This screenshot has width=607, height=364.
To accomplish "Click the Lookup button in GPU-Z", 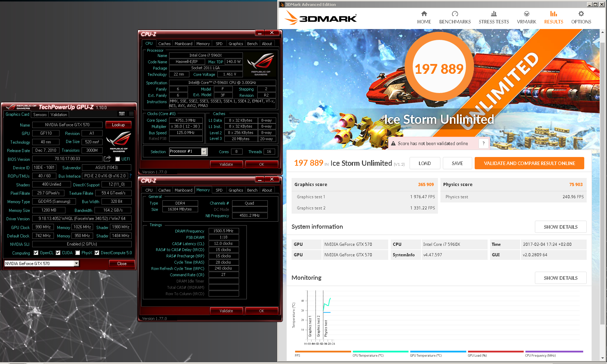I will pos(118,125).
